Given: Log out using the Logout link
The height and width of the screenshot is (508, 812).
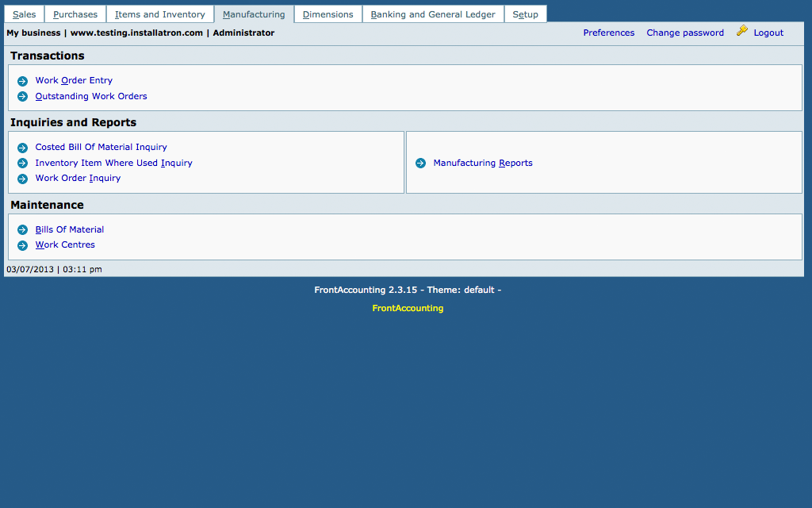Looking at the screenshot, I should tap(768, 33).
